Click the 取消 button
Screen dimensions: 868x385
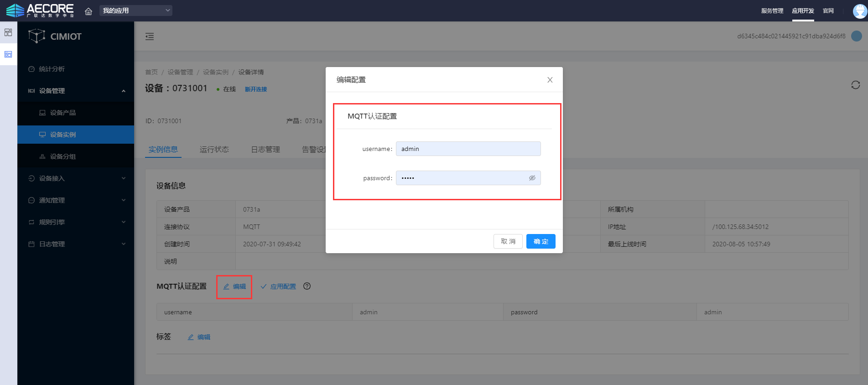tap(508, 241)
